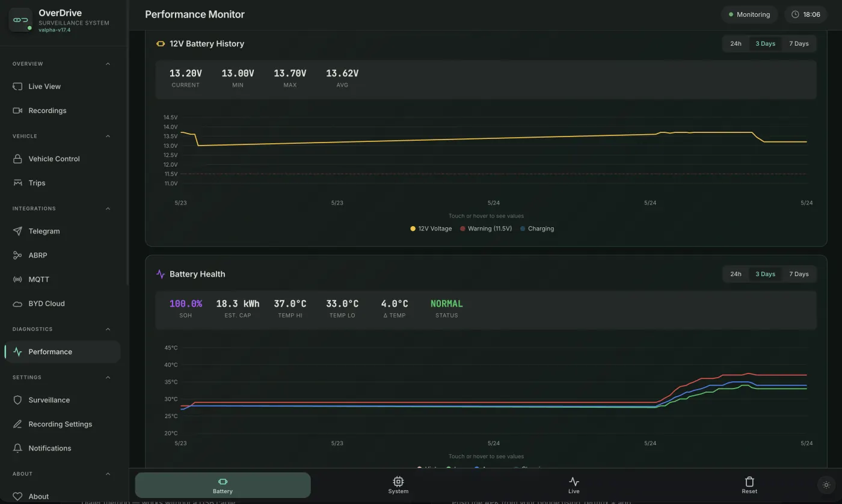This screenshot has width=842, height=504.
Task: Click the 14.5V axis label
Action: [x=171, y=117]
